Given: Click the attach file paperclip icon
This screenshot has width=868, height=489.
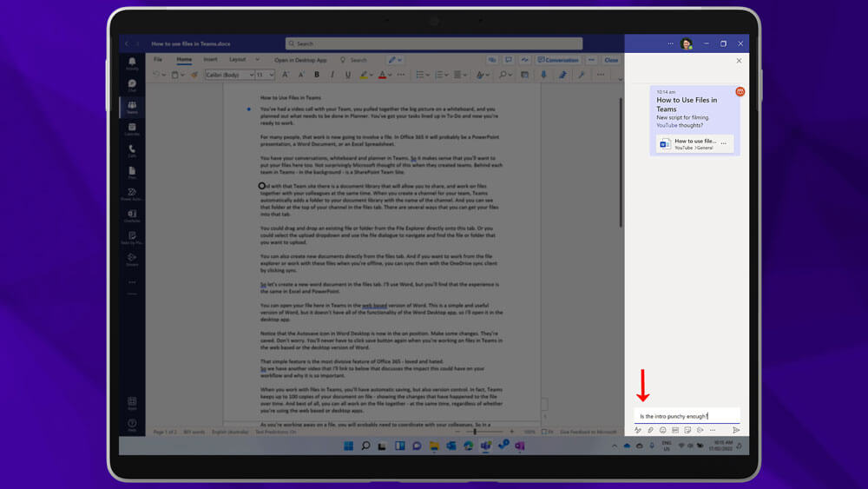Looking at the screenshot, I should click(650, 430).
